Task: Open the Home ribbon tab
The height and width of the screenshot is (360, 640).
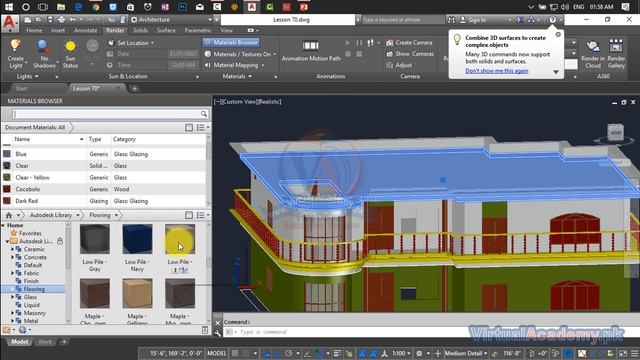Action: [x=34, y=30]
